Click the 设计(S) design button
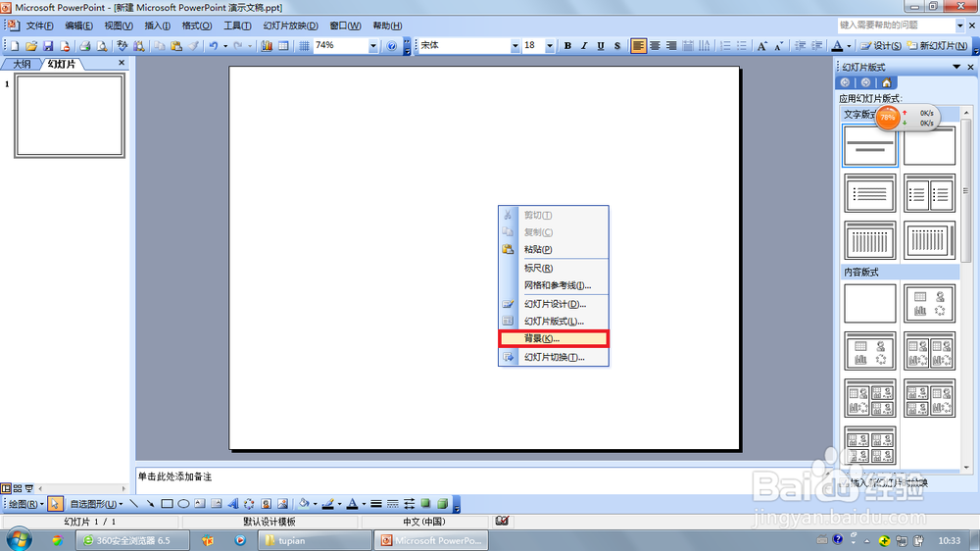The image size is (980, 551). 881,46
